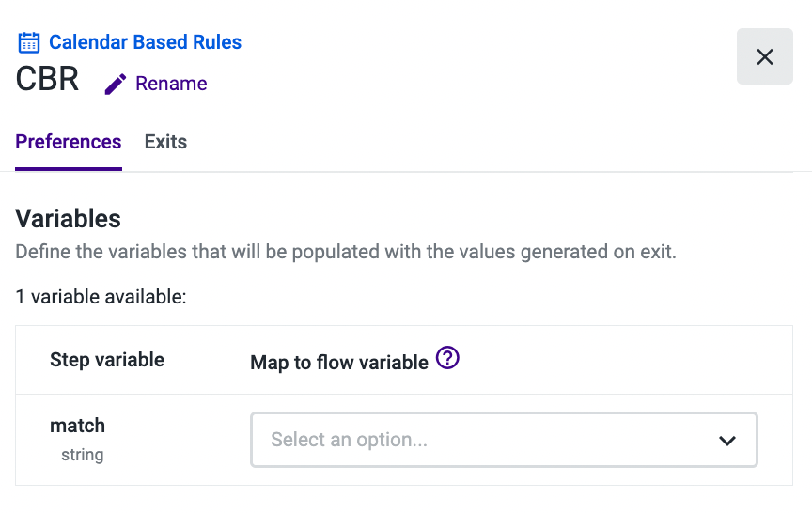Click the Variables description sentence
Image resolution: width=812 pixels, height=513 pixels.
click(346, 252)
